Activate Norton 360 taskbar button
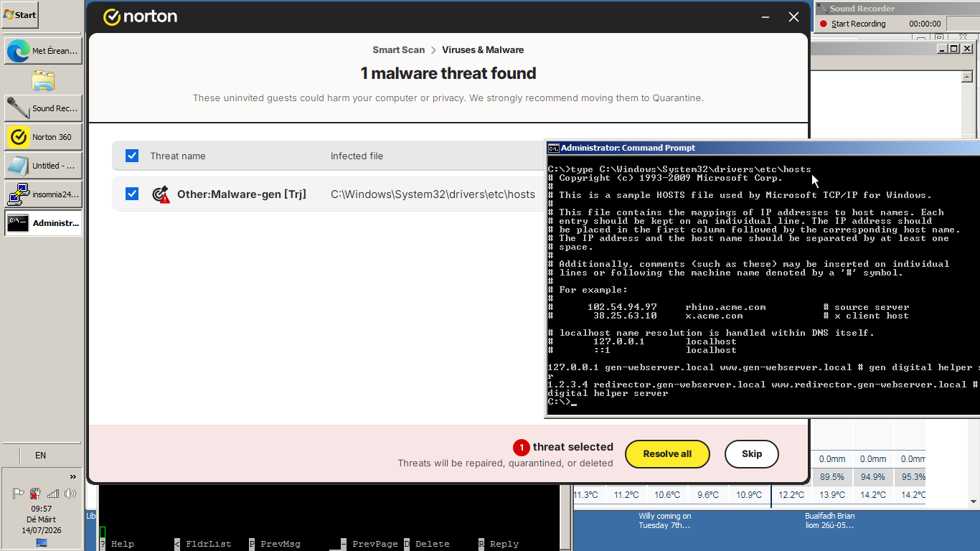This screenshot has height=551, width=980. coord(43,137)
